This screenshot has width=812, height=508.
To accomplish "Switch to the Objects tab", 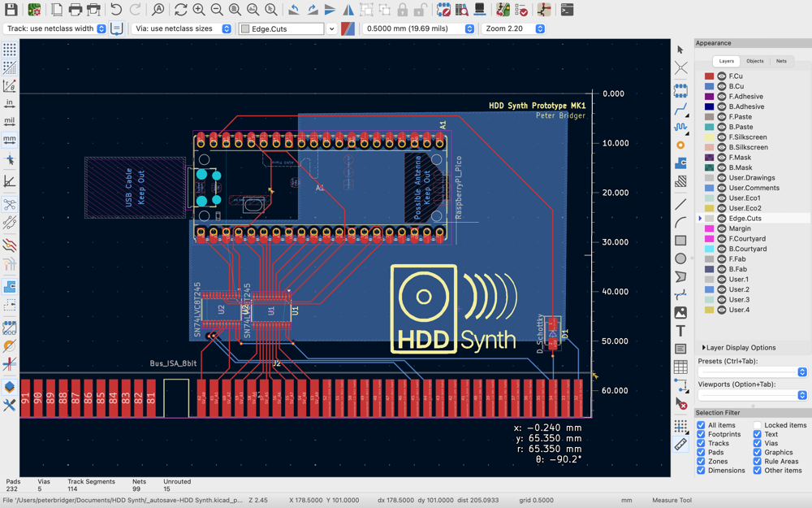I will (754, 61).
